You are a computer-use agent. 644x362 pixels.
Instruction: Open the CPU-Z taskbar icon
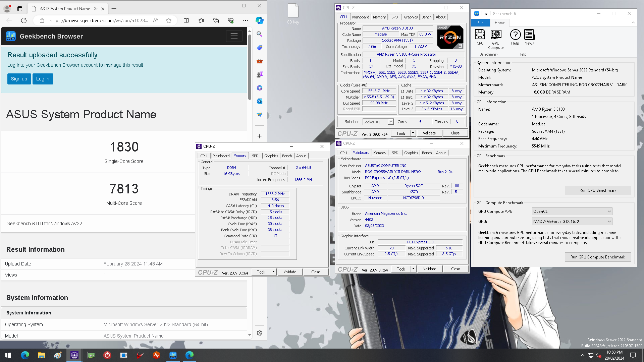(74, 355)
